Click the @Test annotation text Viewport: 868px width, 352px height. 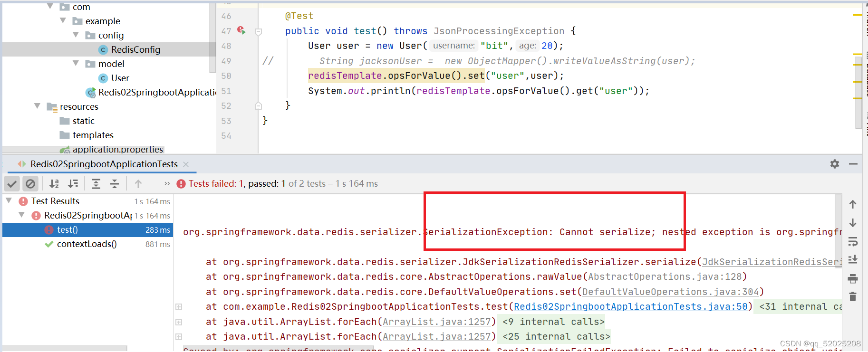click(x=299, y=16)
